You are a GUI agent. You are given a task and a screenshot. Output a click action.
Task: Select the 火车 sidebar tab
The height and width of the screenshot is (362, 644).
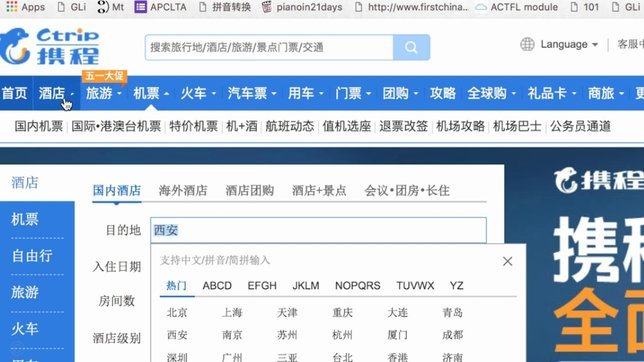25,329
